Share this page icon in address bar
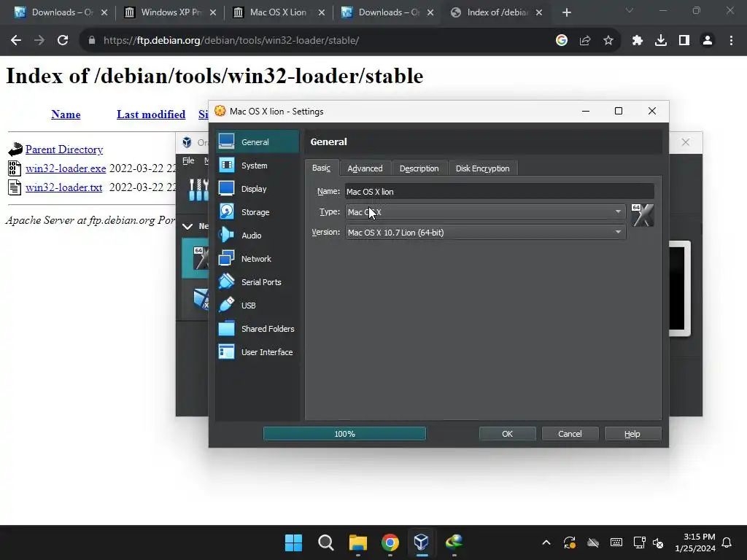The height and width of the screenshot is (560, 747). (585, 41)
